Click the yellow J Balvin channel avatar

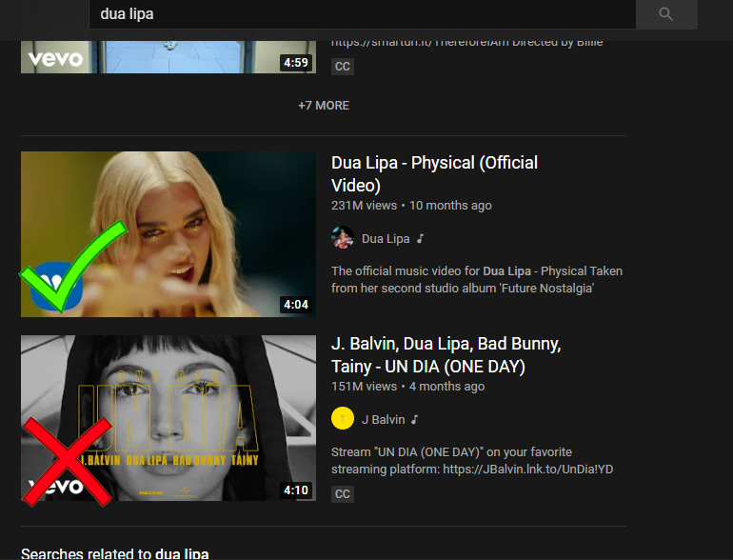point(343,419)
